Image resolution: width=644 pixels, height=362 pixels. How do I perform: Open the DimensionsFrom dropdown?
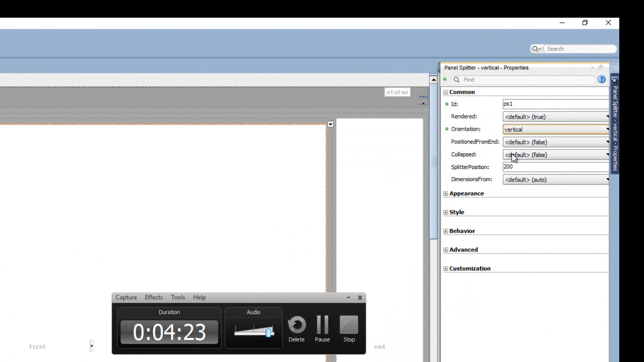point(556,179)
